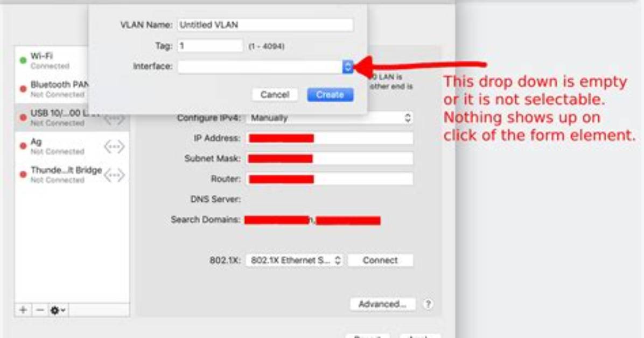Screen dimensions: 644x338
Task: Click the Thunderbolt Bridge red status dot
Action: tap(23, 174)
